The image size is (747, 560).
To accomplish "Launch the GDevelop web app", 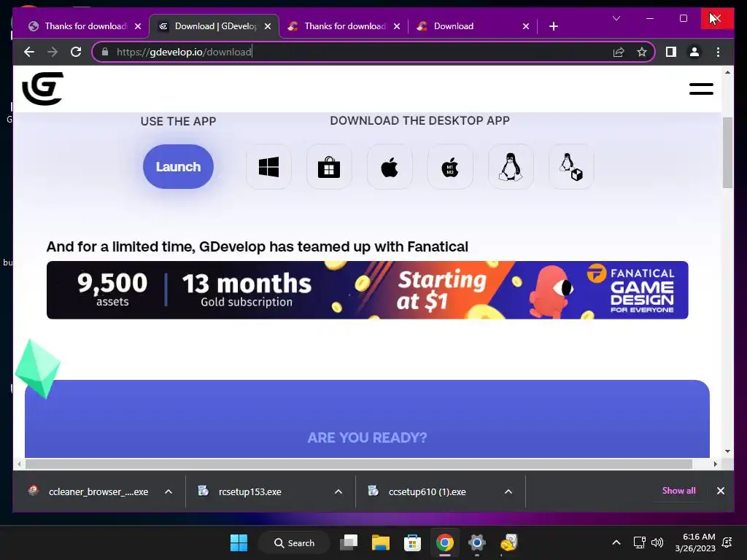I will coord(178,167).
